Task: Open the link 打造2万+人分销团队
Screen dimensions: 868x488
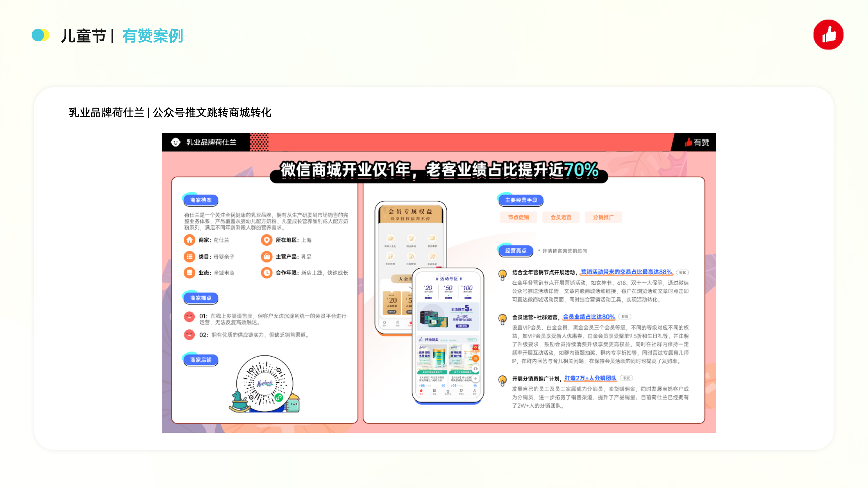Action: tap(590, 378)
